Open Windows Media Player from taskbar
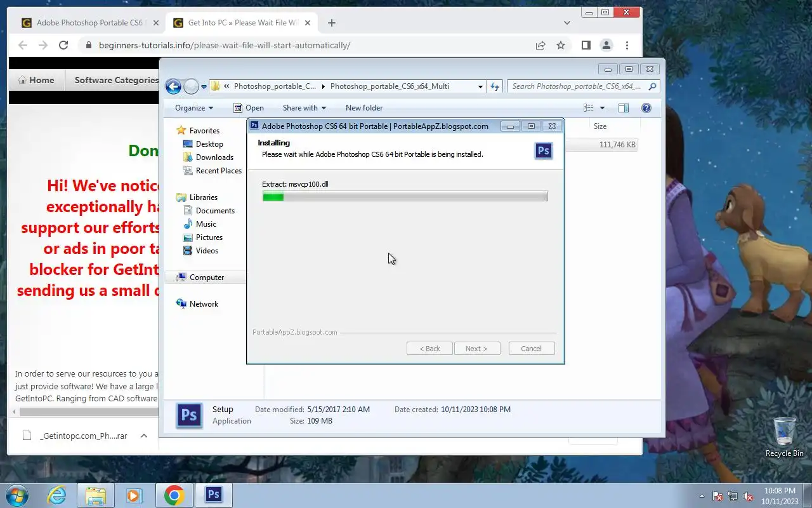Viewport: 812px width, 508px height. [x=134, y=495]
